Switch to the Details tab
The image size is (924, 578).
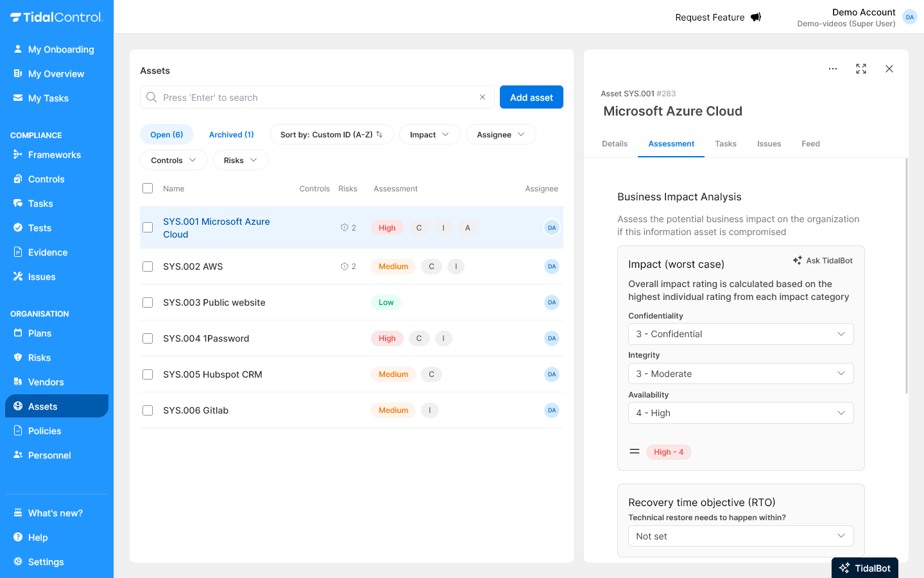(614, 144)
